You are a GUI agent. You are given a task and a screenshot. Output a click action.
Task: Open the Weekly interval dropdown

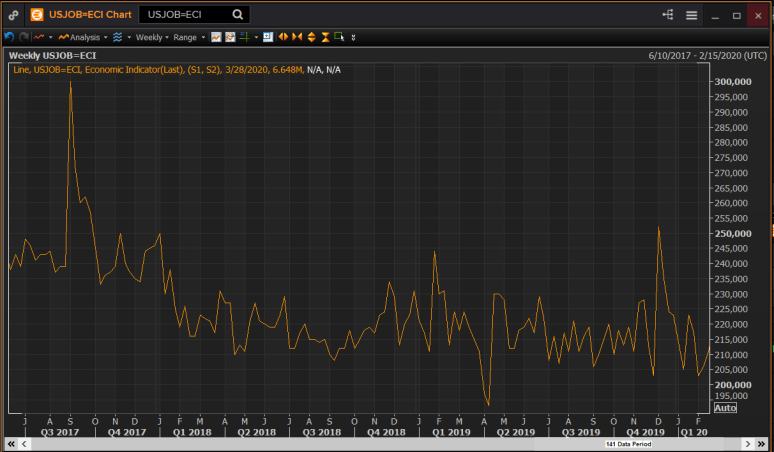(151, 37)
